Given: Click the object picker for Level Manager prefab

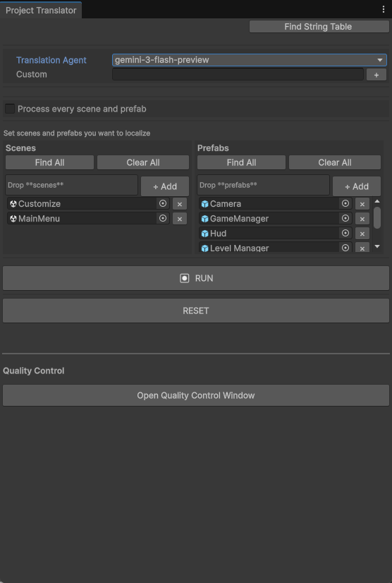Looking at the screenshot, I should [345, 248].
